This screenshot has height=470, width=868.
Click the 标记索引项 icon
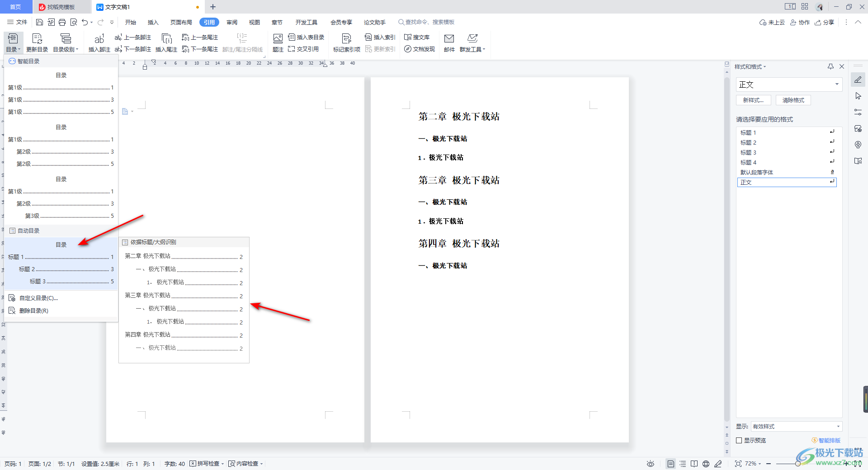tap(346, 42)
